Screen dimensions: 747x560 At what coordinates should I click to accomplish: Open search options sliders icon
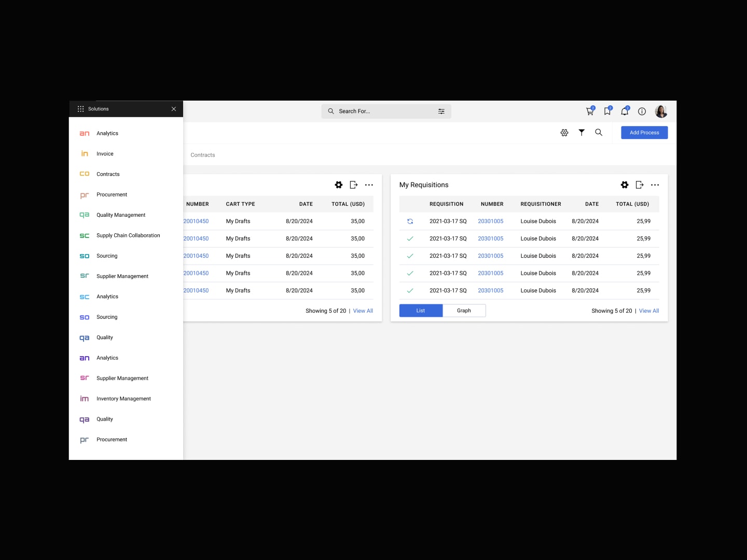click(441, 111)
